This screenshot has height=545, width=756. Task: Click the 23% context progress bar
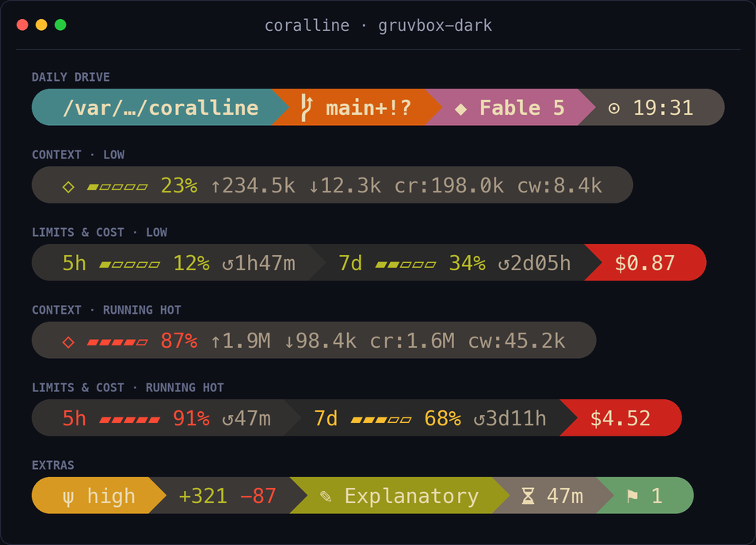point(117,187)
